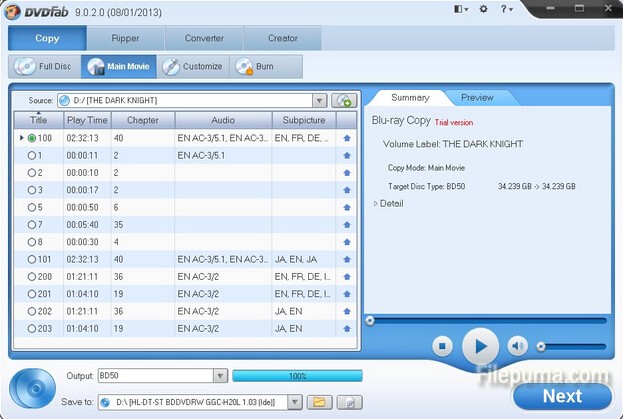
Task: Choose title 7 radio button
Action: coord(31,224)
